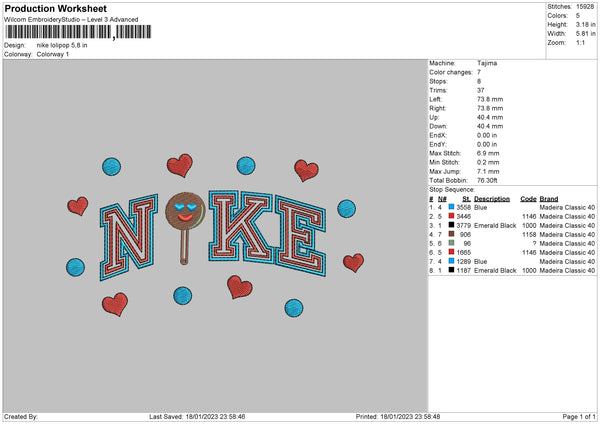Click the Zoom value '1:1'
The height and width of the screenshot is (424, 600).
pos(580,42)
